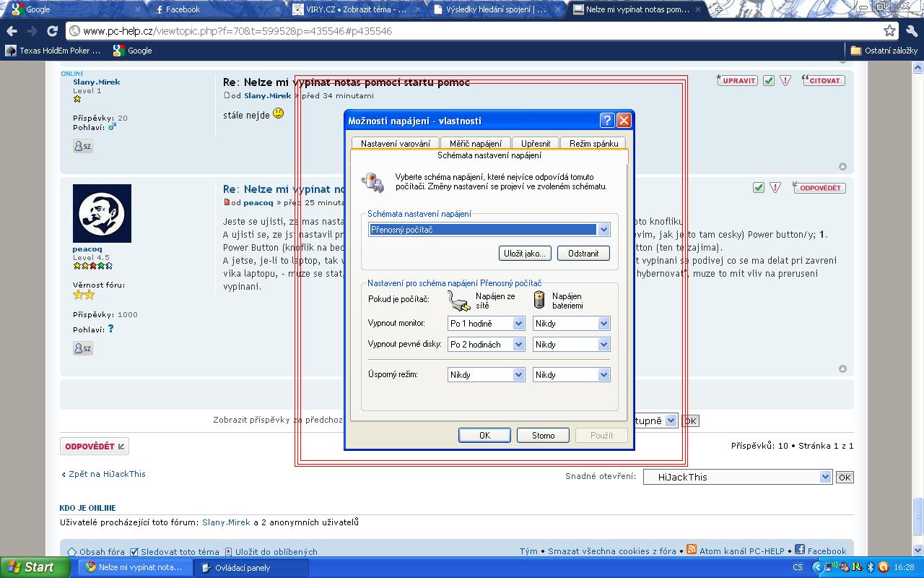The width and height of the screenshot is (924, 578).
Task: Click the back arrow in Chrome
Action: pos(12,31)
